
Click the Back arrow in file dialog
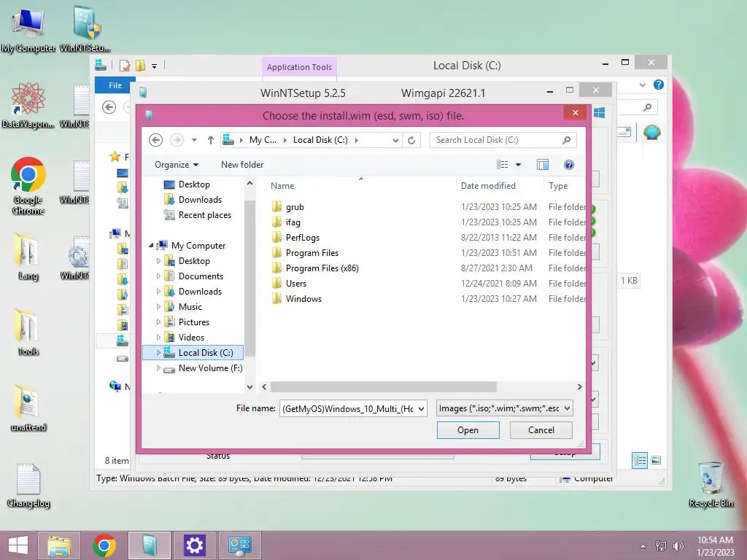pyautogui.click(x=156, y=140)
